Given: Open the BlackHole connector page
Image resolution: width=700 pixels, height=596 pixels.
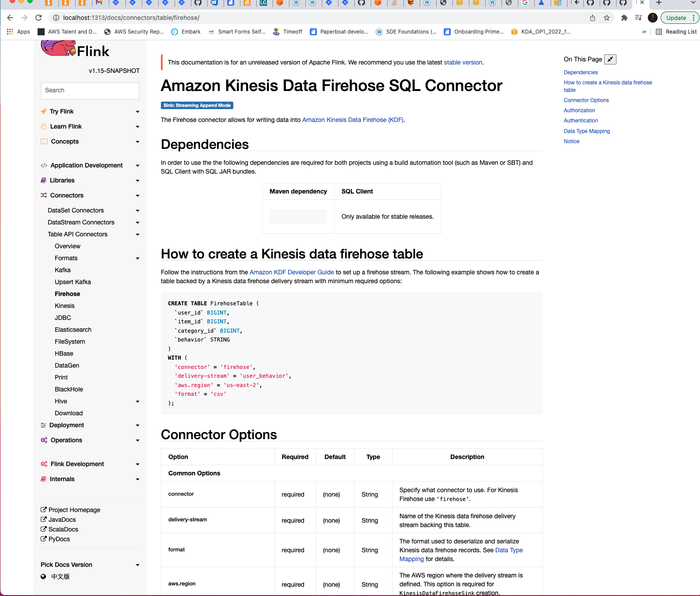Looking at the screenshot, I should point(69,389).
